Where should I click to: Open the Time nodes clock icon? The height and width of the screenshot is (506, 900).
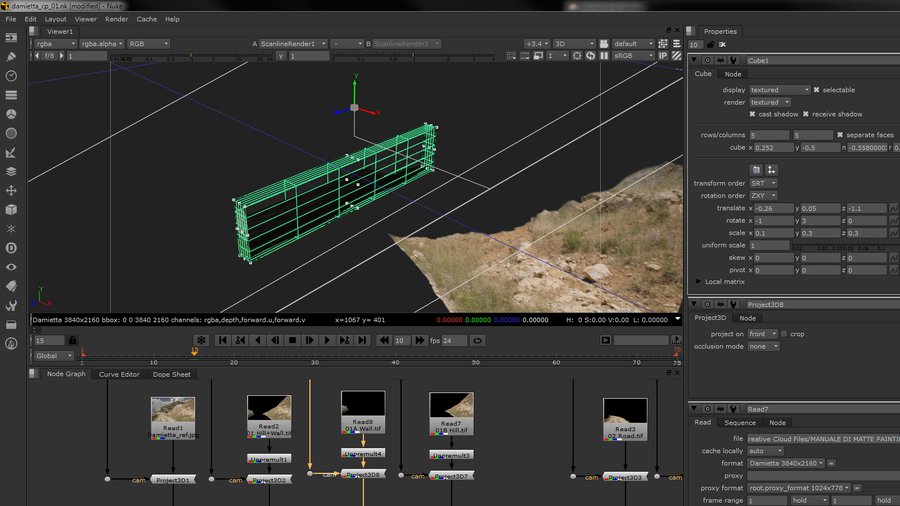(11, 75)
